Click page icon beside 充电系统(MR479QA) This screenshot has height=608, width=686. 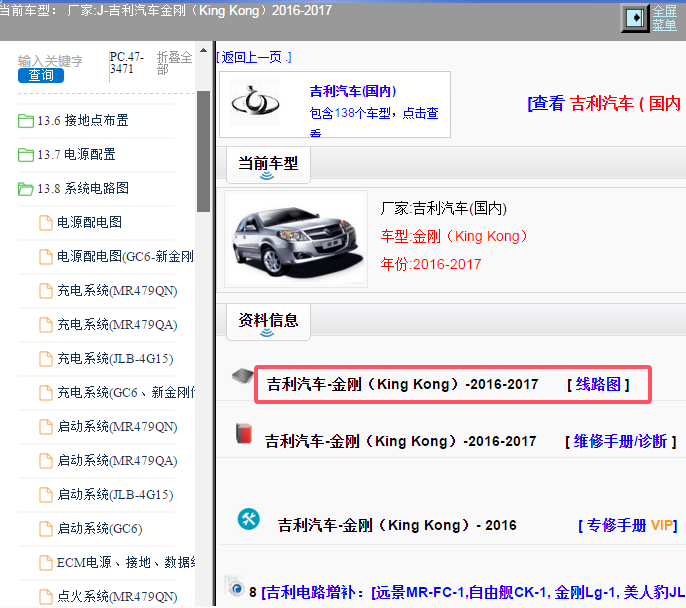pos(46,325)
